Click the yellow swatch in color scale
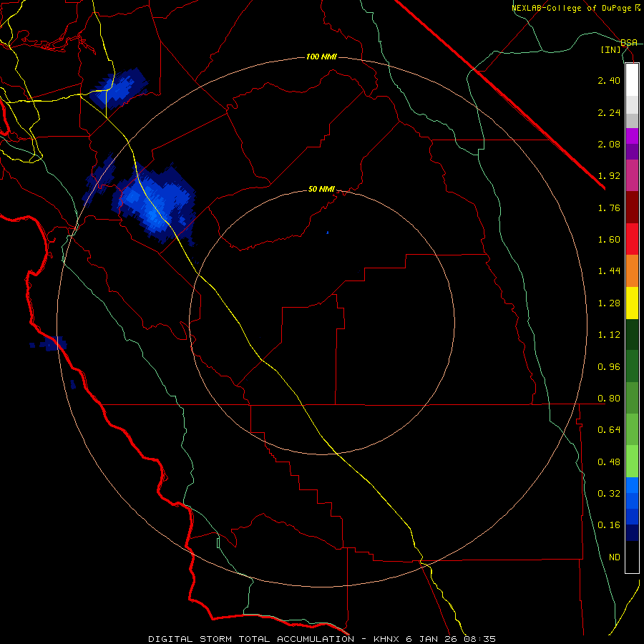Image resolution: width=644 pixels, height=644 pixels. point(632,303)
